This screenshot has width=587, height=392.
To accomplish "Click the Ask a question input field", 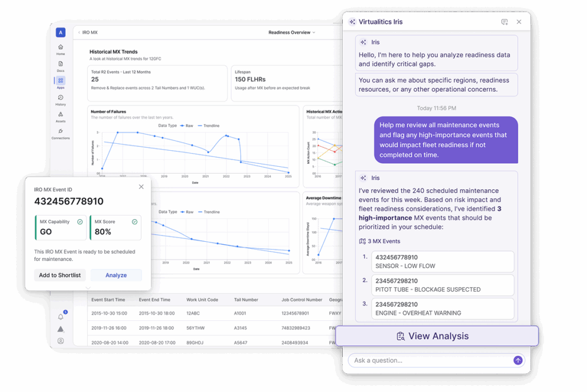I will 430,360.
